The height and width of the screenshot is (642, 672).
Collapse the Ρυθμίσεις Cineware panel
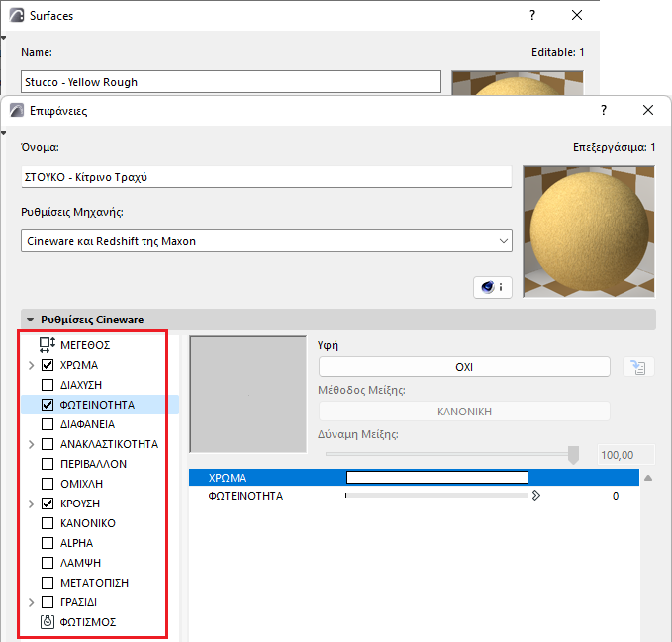point(30,320)
